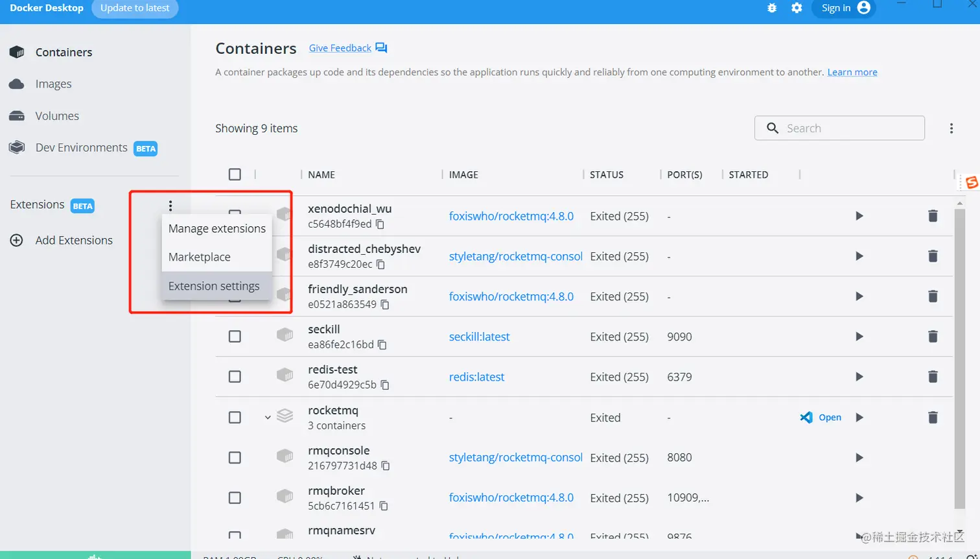Screen dimensions: 980x559
Task: Delete the seckill container
Action: tap(933, 337)
